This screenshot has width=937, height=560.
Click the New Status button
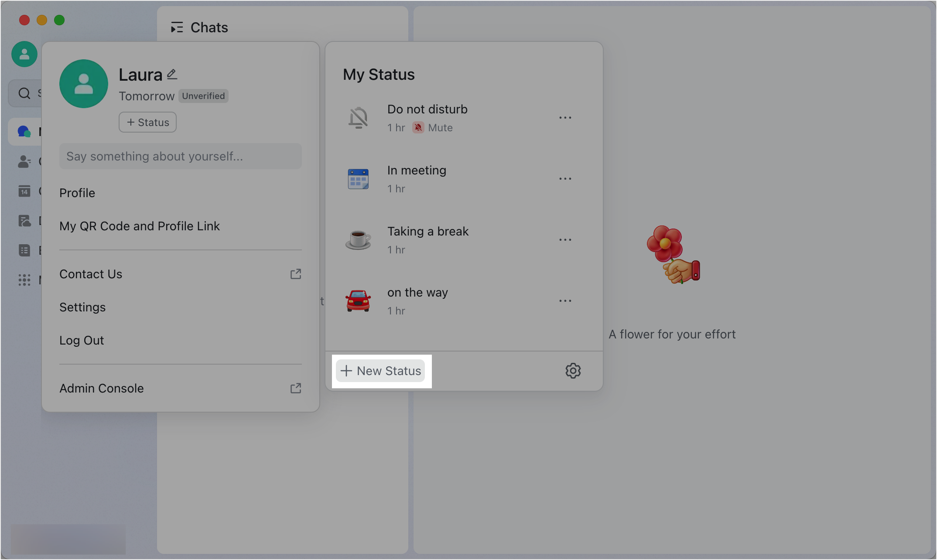tap(381, 371)
